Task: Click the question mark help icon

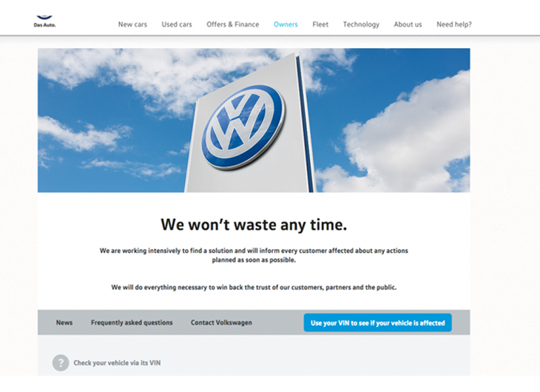Action: point(61,362)
